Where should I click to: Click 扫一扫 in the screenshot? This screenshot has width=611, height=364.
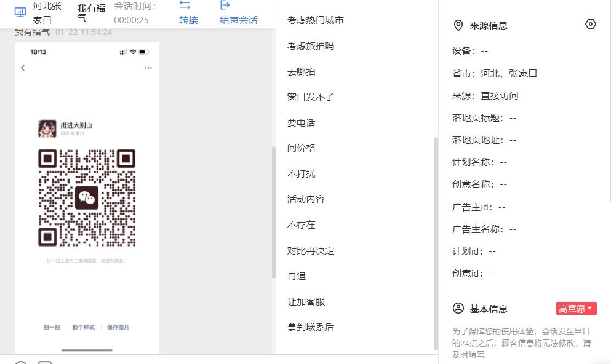click(x=52, y=327)
